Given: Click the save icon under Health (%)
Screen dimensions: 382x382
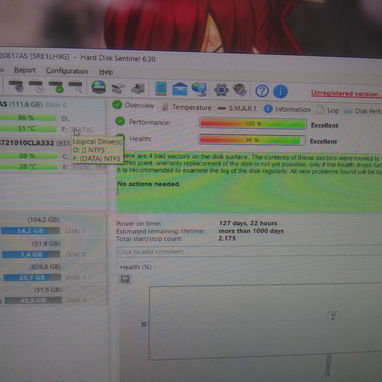Looking at the screenshot, I should coord(125,279).
